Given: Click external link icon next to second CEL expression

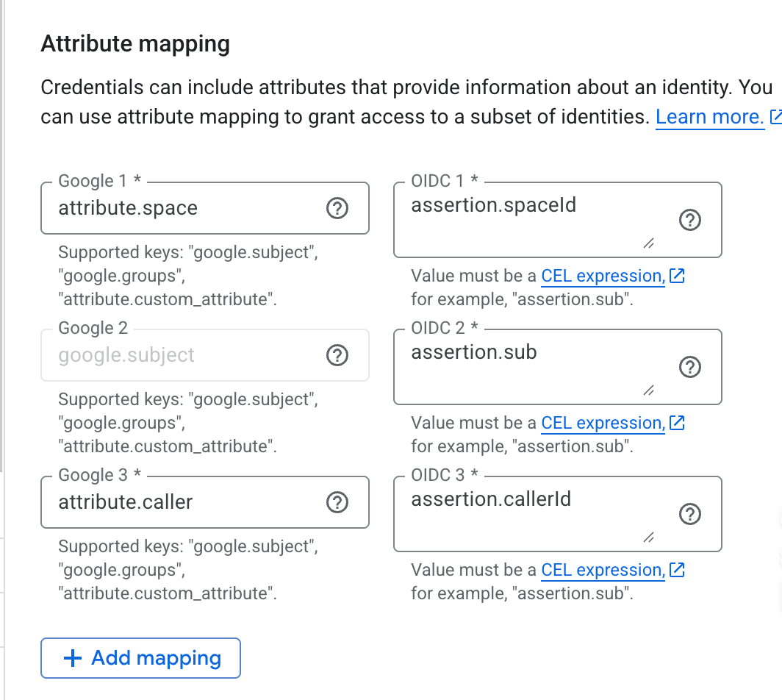Looking at the screenshot, I should [x=676, y=422].
